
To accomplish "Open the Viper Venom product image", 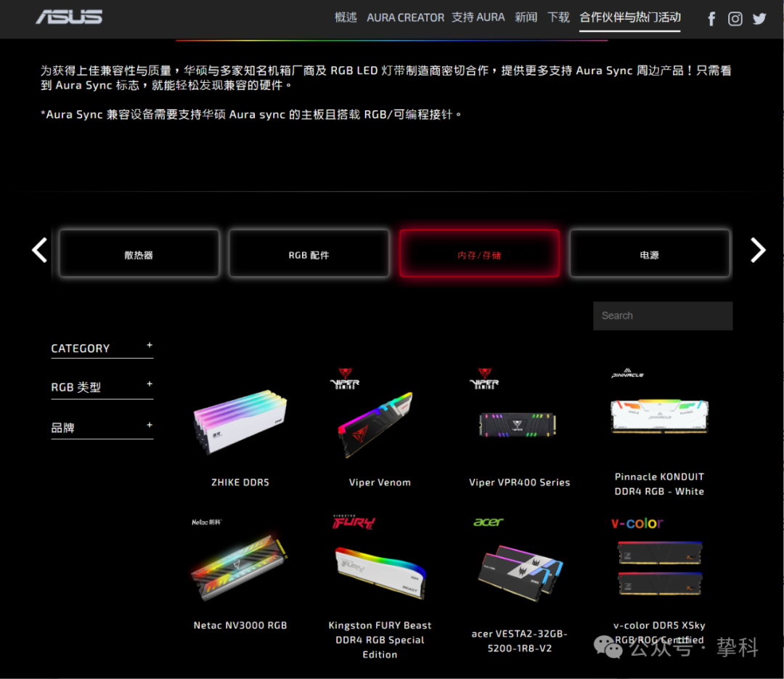I will tap(376, 424).
